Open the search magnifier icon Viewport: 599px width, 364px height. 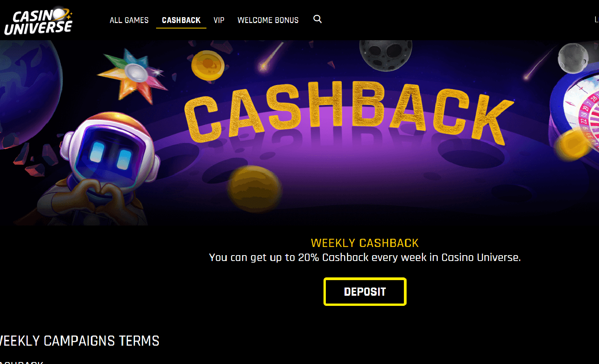(x=318, y=19)
